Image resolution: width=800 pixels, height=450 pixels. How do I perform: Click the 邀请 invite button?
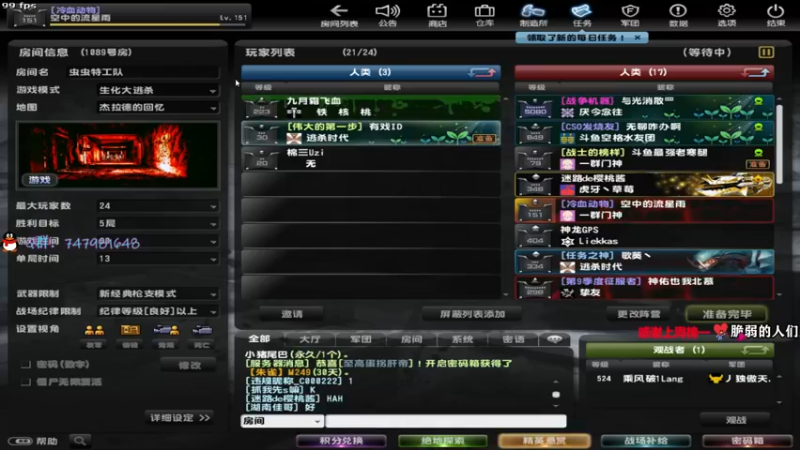tap(291, 314)
